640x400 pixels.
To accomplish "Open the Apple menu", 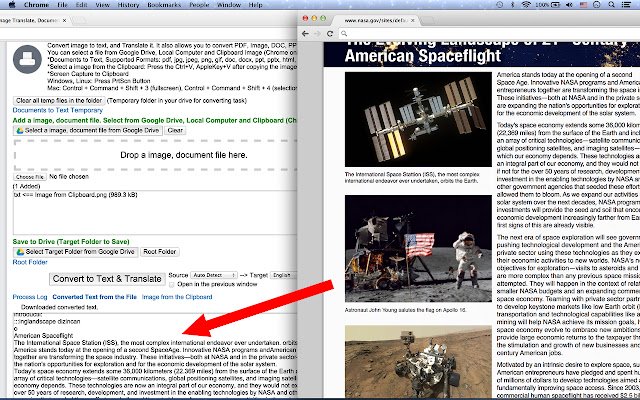I will (12, 4).
